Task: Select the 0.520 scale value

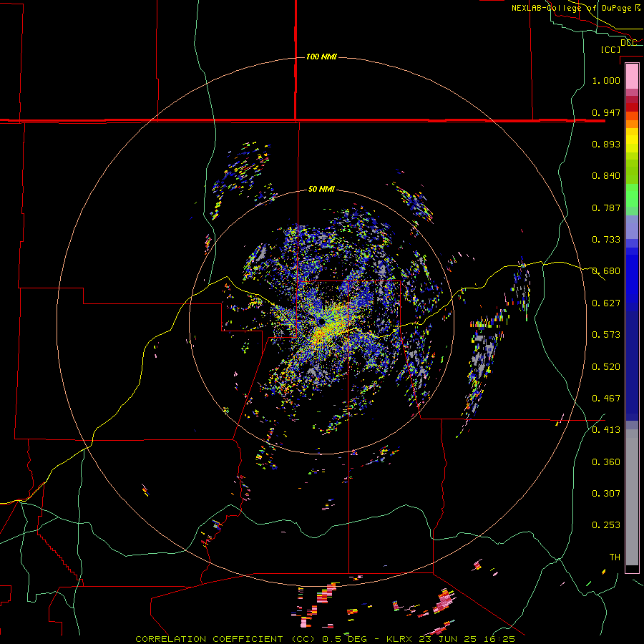Action: point(606,367)
